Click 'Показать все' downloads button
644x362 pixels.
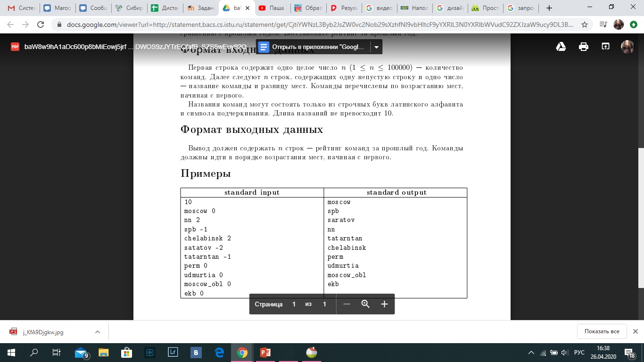pyautogui.click(x=602, y=331)
